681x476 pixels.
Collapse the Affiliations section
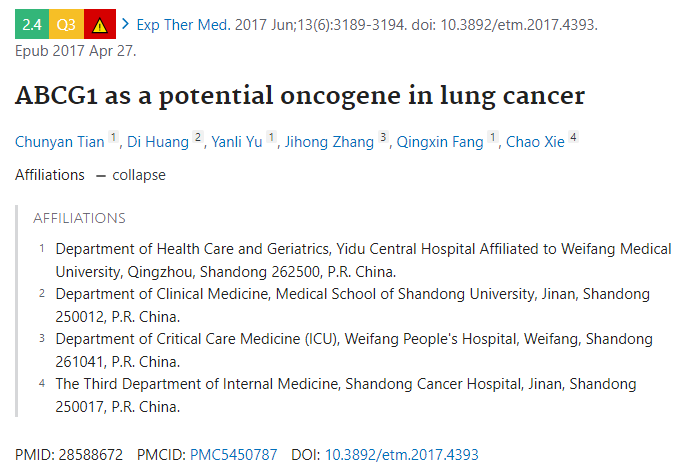click(132, 175)
